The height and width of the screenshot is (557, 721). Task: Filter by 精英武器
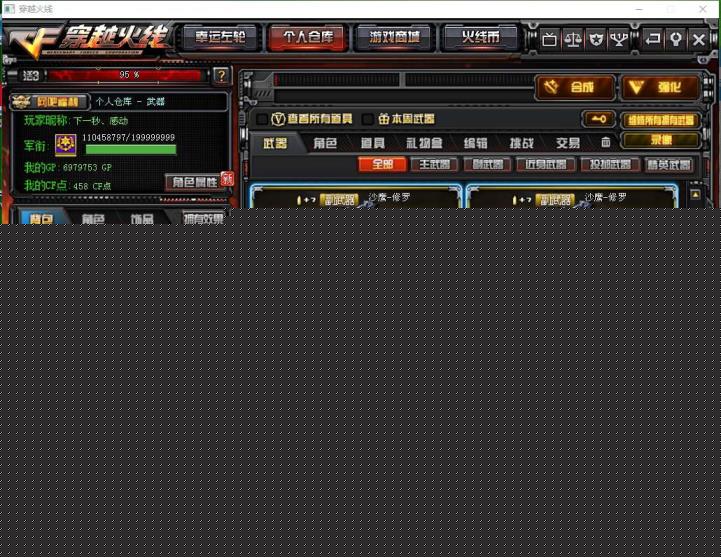click(x=669, y=165)
